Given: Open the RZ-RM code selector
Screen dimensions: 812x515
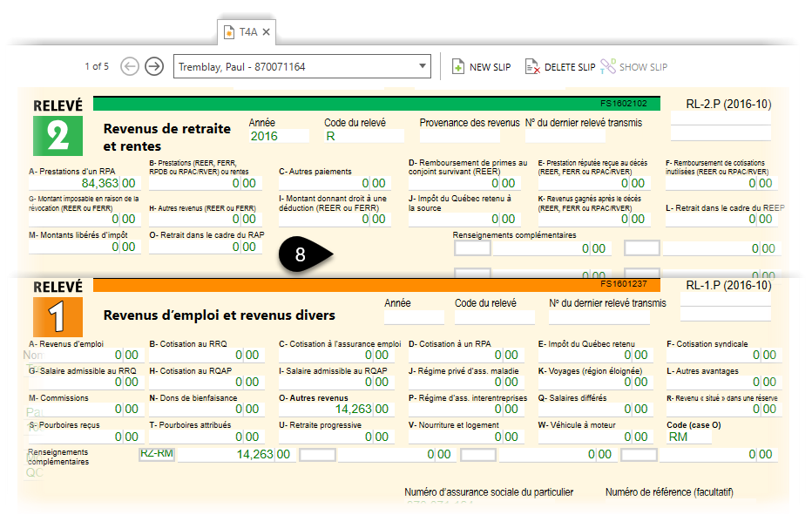Looking at the screenshot, I should point(156,454).
